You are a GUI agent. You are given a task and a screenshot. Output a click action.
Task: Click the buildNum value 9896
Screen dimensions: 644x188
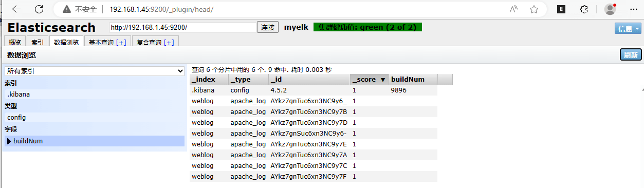tap(399, 90)
